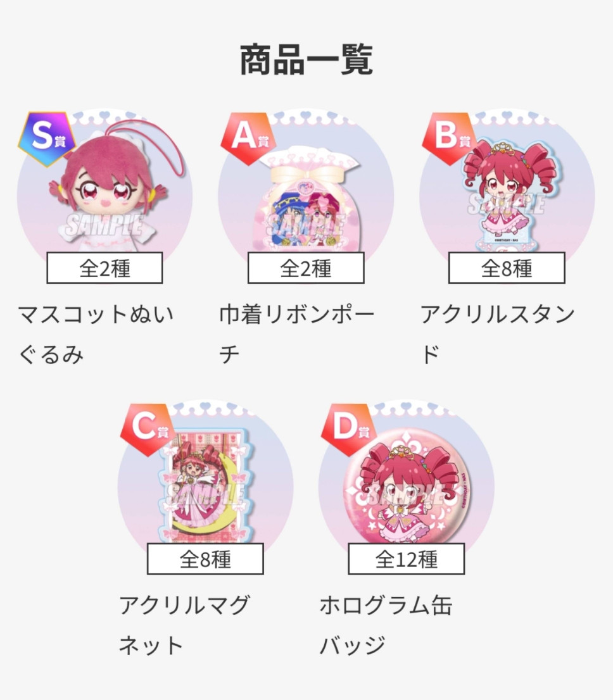613x700 pixels.
Task: Open 巾着リボンポーチ product name link
Action: pos(297,335)
